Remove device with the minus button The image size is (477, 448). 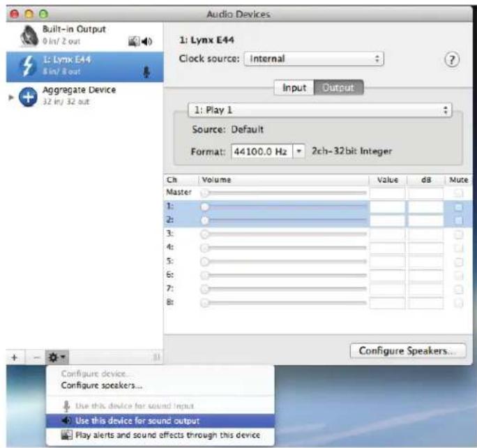36,357
